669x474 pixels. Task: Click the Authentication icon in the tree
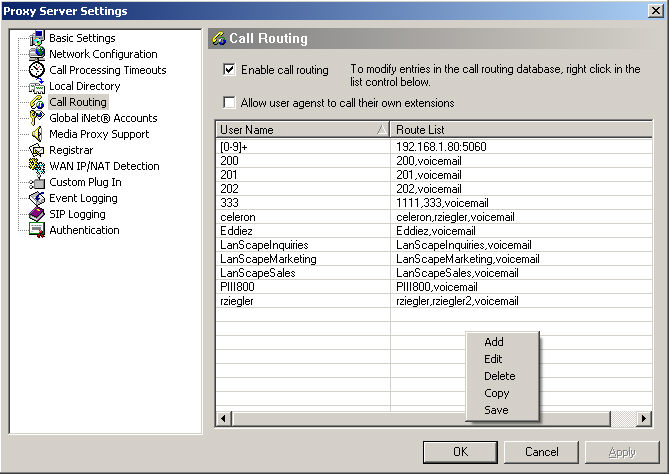point(37,230)
